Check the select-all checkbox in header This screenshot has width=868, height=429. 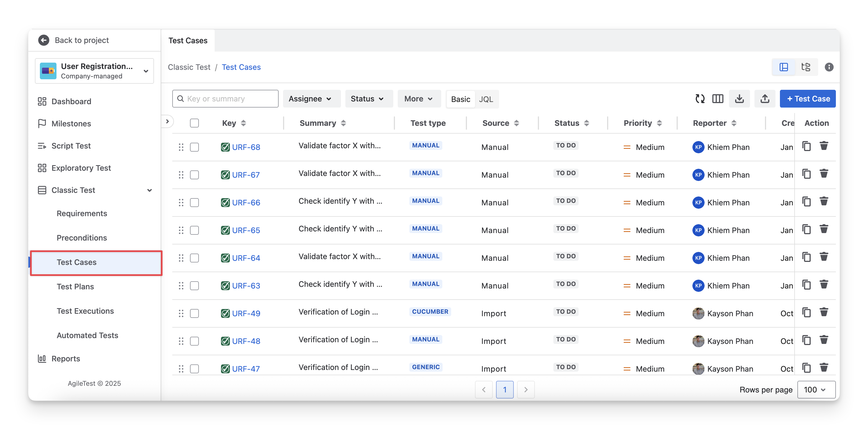click(x=194, y=123)
